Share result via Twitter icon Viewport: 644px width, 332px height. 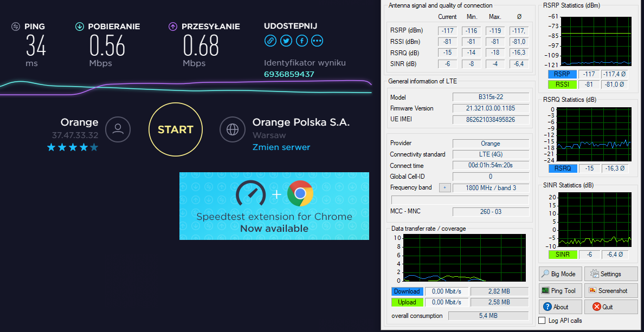[286, 41]
